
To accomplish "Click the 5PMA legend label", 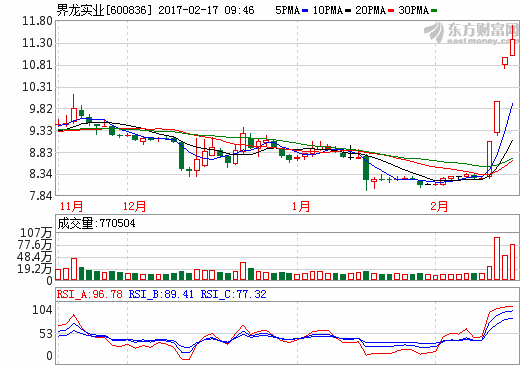I will [x=287, y=10].
